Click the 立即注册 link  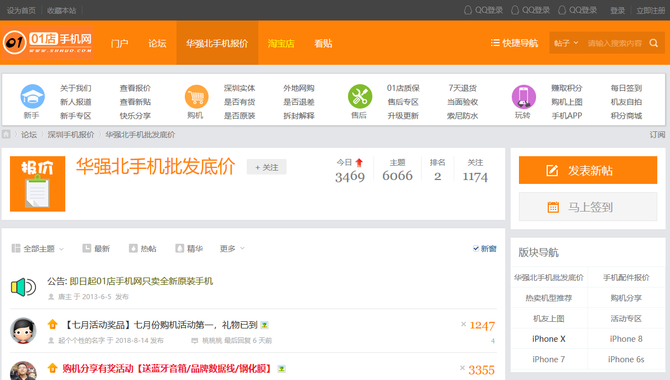tap(650, 10)
